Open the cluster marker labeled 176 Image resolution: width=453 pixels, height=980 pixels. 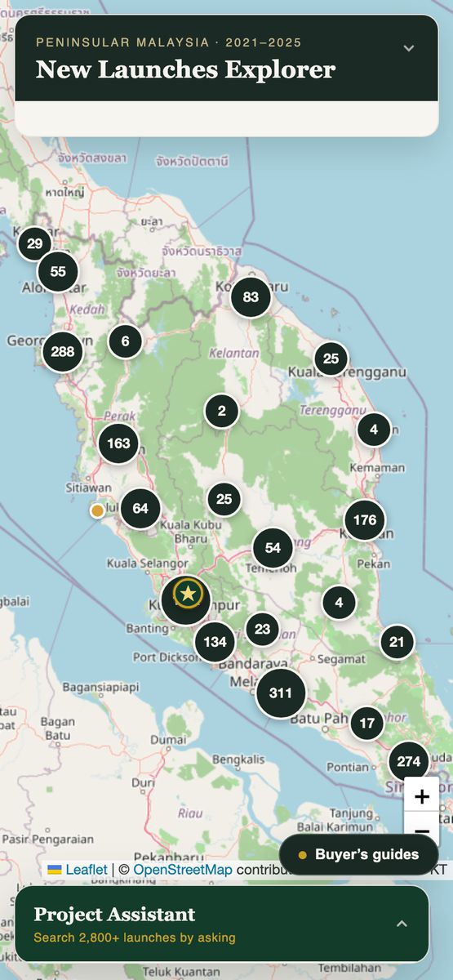365,519
